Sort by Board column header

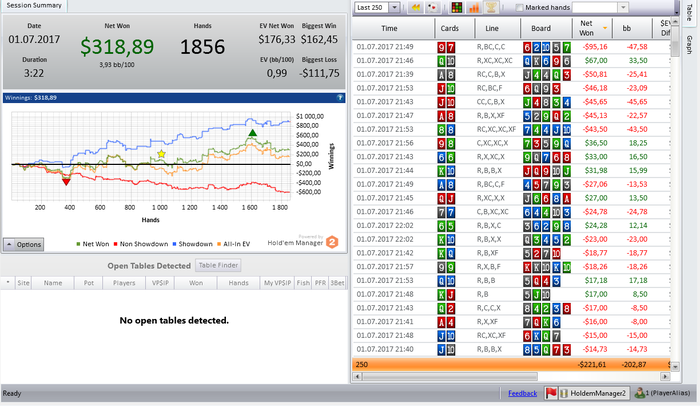(546, 28)
